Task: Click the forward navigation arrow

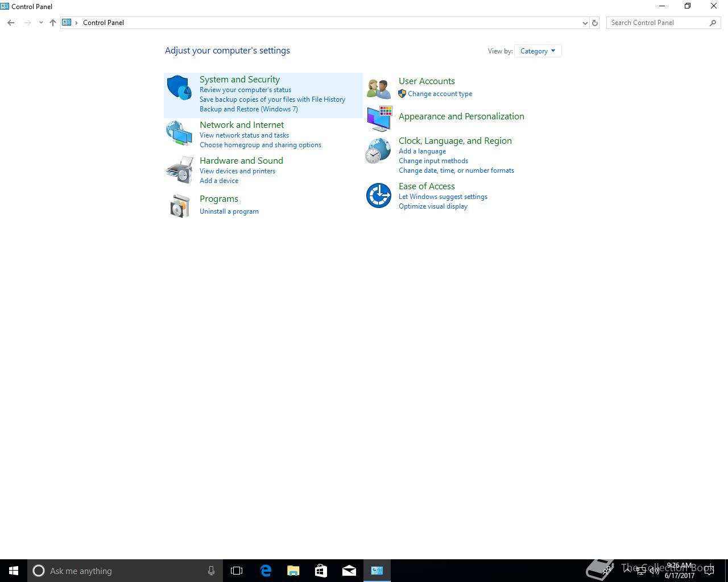Action: click(x=27, y=23)
